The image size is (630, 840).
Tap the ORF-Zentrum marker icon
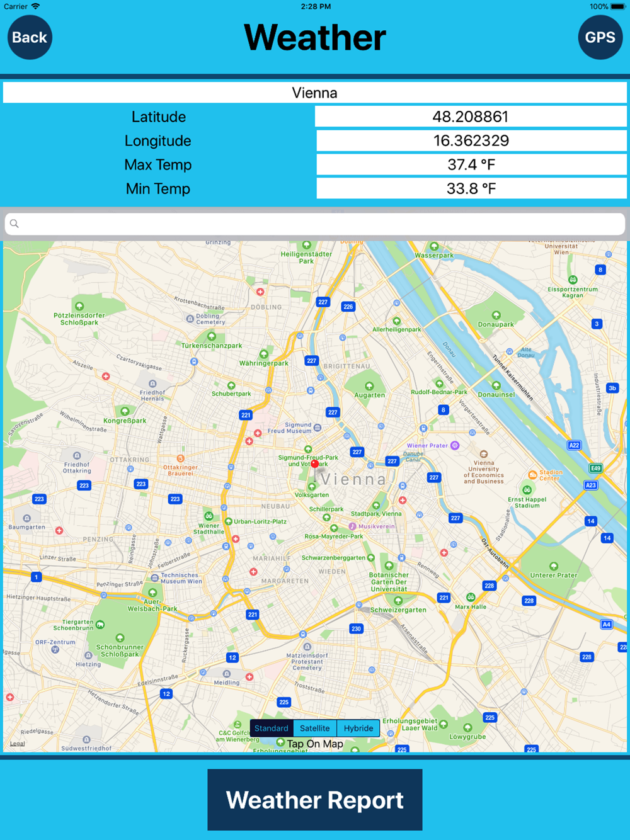click(55, 650)
